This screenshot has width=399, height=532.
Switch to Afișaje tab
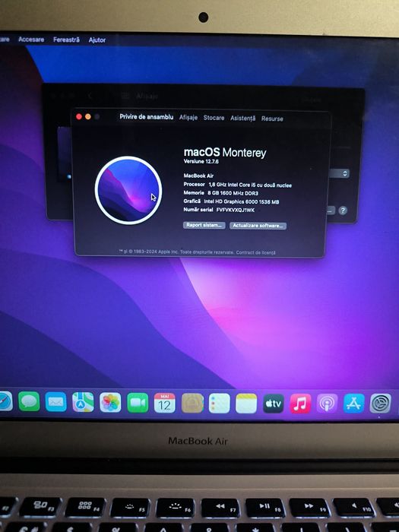tap(188, 117)
